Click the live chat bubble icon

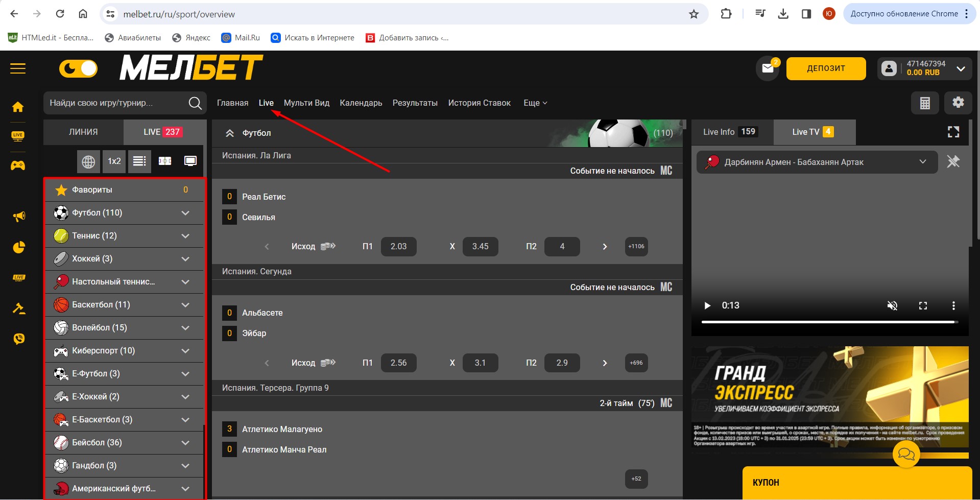(x=906, y=454)
